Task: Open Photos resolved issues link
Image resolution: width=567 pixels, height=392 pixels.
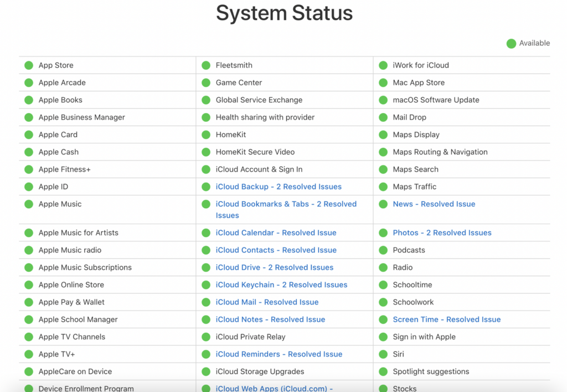Action: click(442, 233)
